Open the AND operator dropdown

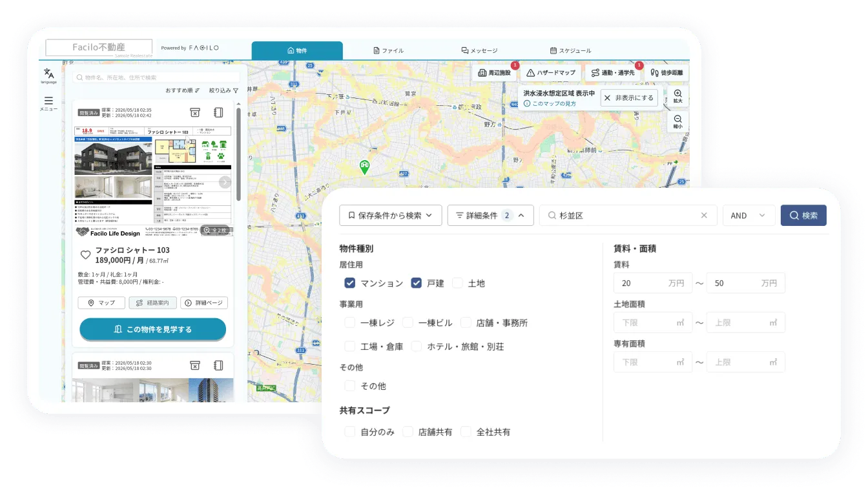pos(749,216)
